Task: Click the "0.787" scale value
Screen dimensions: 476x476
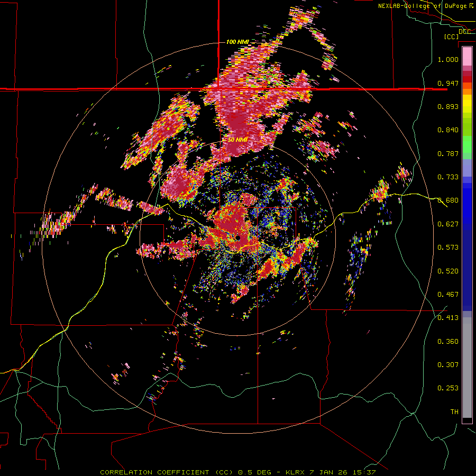Action: [x=448, y=153]
